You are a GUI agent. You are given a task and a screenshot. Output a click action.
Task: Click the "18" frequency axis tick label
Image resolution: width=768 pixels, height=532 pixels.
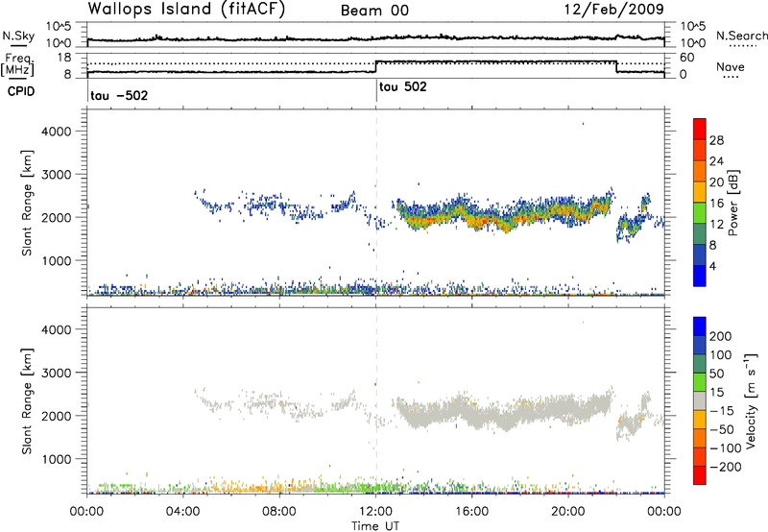click(64, 58)
